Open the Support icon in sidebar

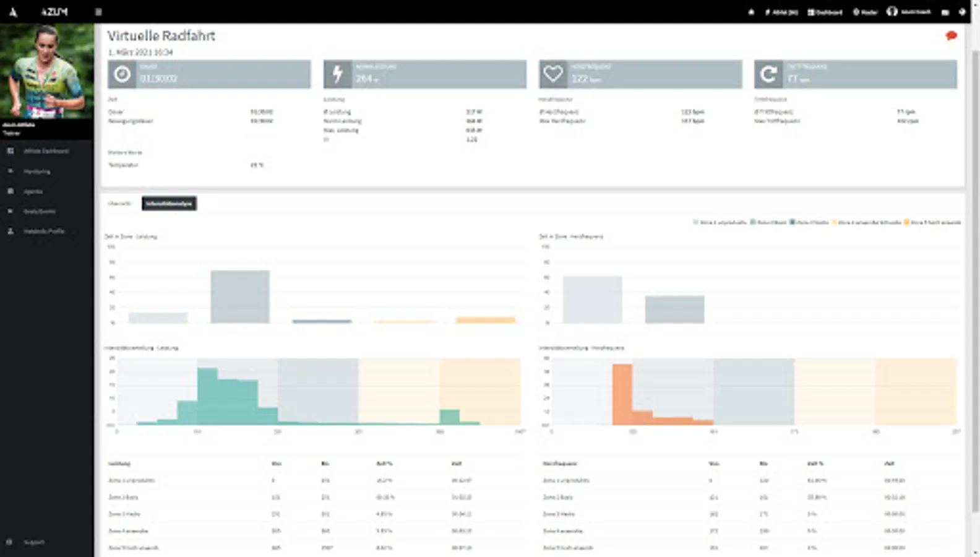click(9, 542)
